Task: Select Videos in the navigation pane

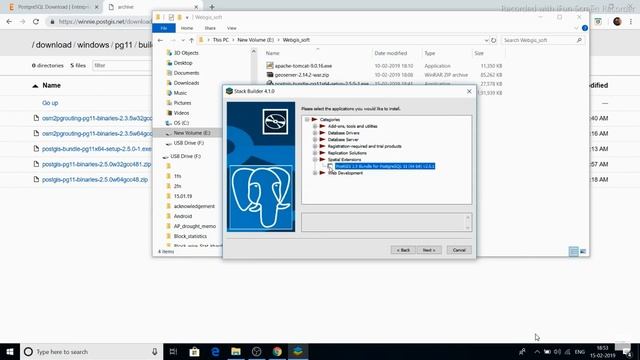Action: [x=181, y=113]
